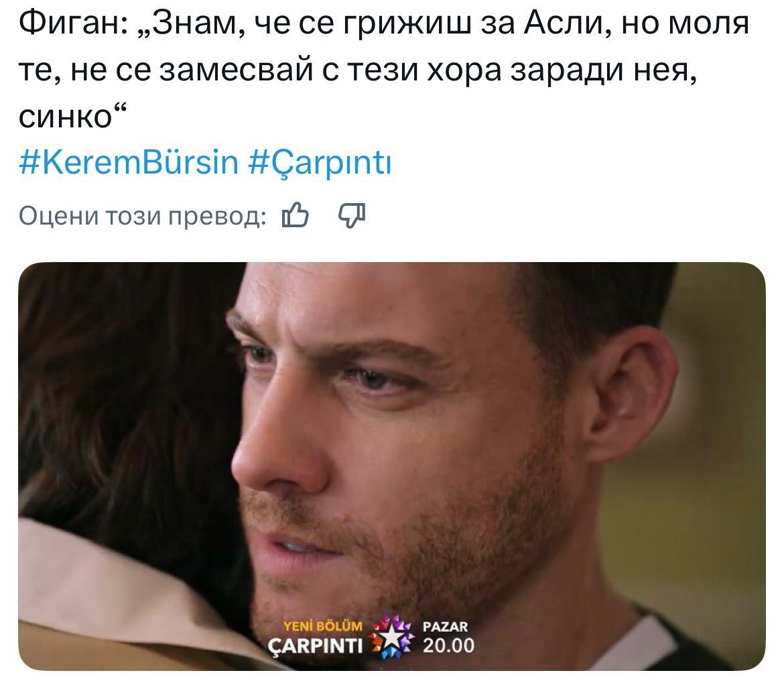Click the 'YENİ BÖLÜM' caption in photo
Viewport: 784px width, 681px height.
click(x=322, y=626)
